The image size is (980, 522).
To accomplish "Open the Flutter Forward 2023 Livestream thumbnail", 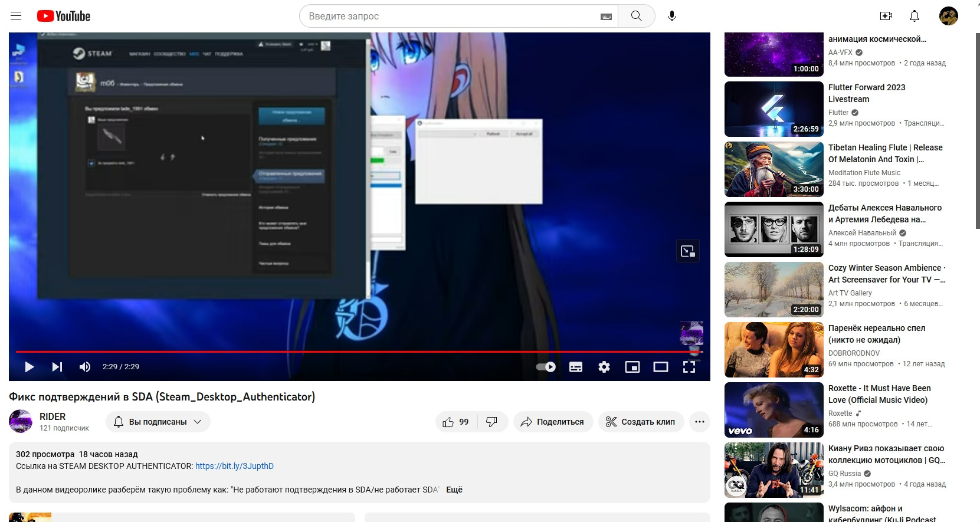I will point(774,109).
